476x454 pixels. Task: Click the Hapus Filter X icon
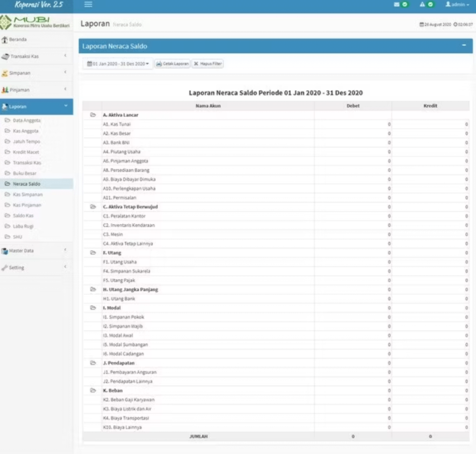197,64
